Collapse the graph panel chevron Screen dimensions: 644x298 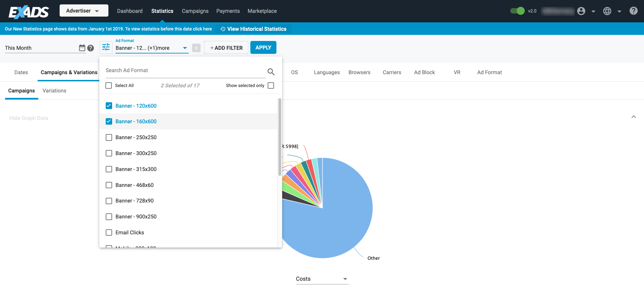633,117
